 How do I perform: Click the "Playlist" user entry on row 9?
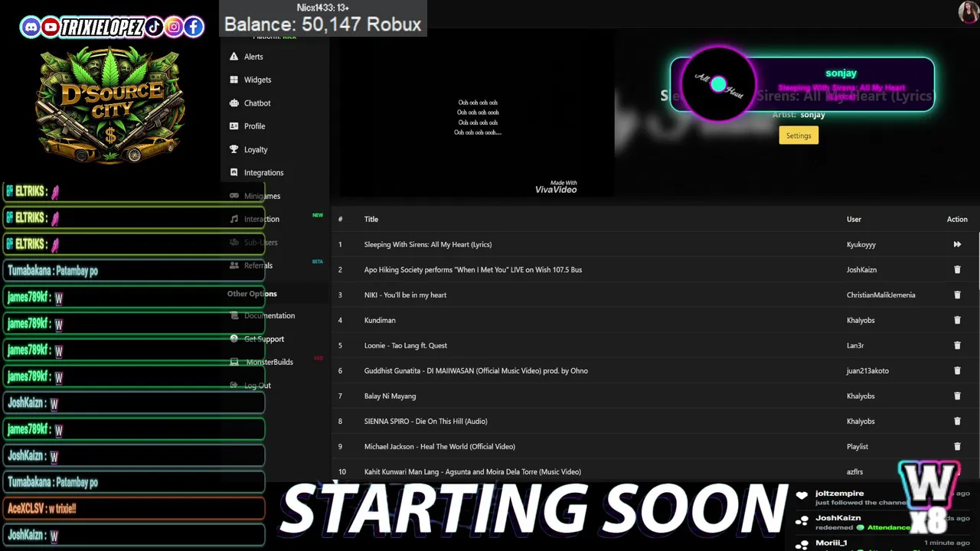click(857, 447)
